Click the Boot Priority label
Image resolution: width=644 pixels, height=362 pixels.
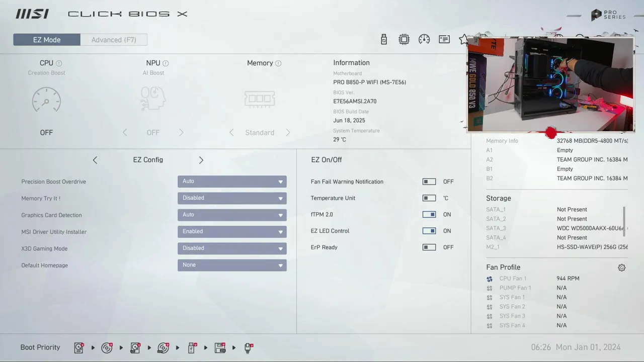40,347
